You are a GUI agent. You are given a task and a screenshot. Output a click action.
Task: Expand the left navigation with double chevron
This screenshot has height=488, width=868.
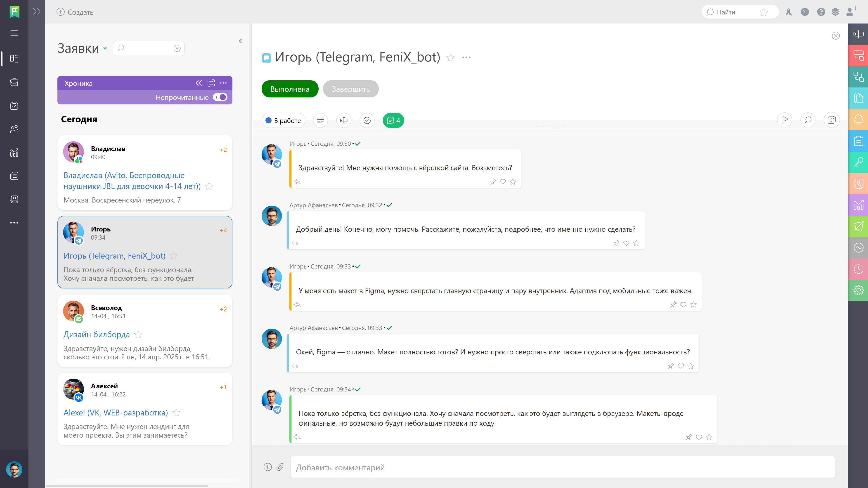(37, 12)
